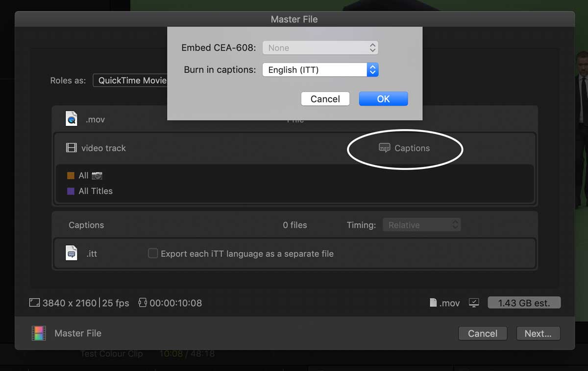Image resolution: width=588 pixels, height=371 pixels.
Task: Click the resolution frame icon by 3840 x 2160
Action: coord(34,303)
